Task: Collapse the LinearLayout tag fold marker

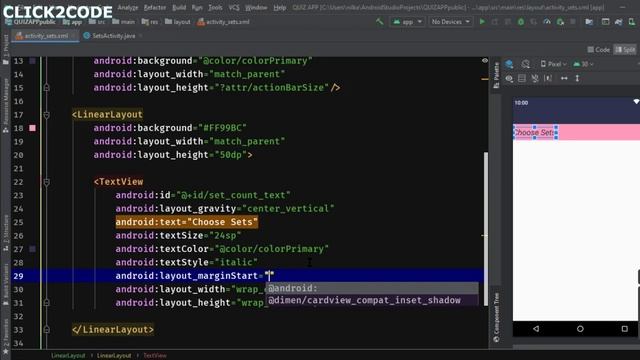Action: coord(47,115)
